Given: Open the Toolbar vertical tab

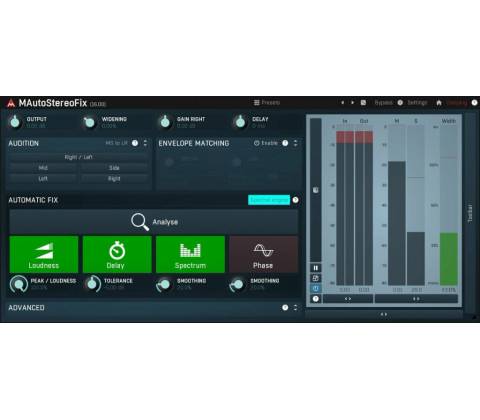Looking at the screenshot, I should [470, 213].
